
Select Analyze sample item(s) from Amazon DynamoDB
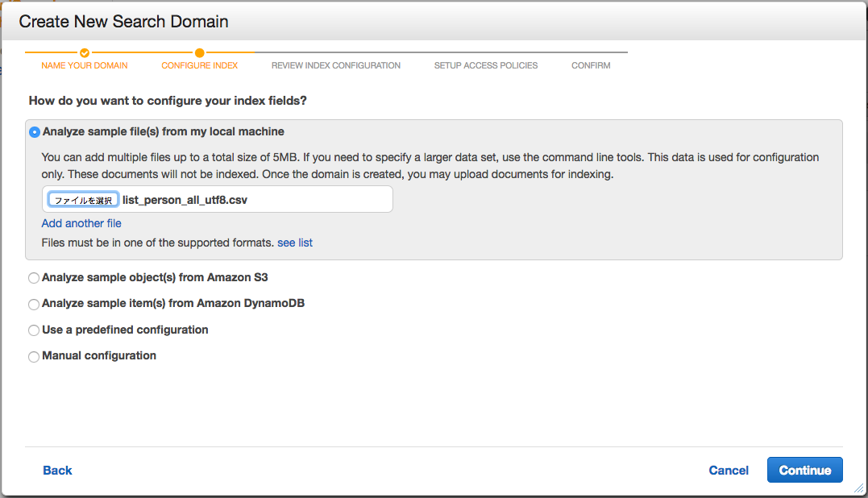pyautogui.click(x=34, y=305)
